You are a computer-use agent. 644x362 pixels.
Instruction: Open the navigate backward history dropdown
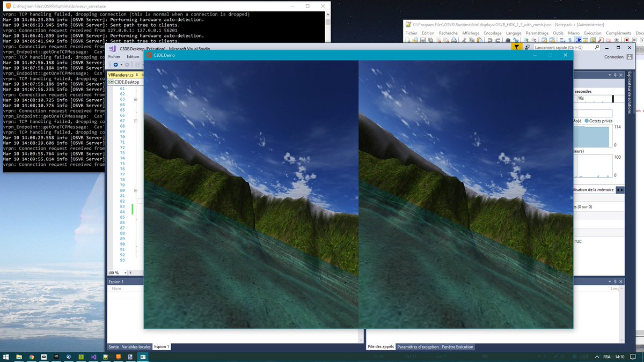(121, 64)
